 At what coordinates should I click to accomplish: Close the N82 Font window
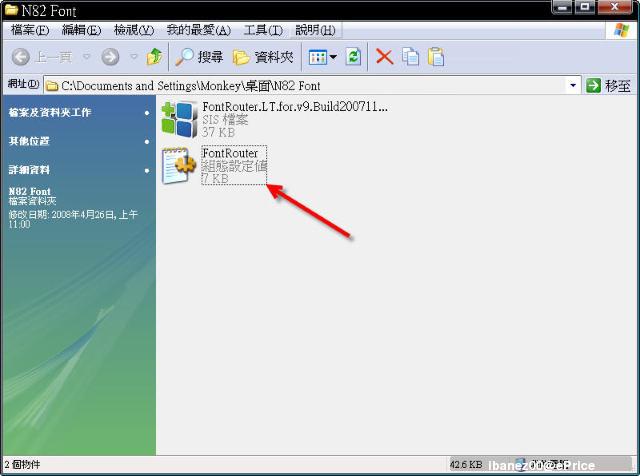[x=615, y=7]
